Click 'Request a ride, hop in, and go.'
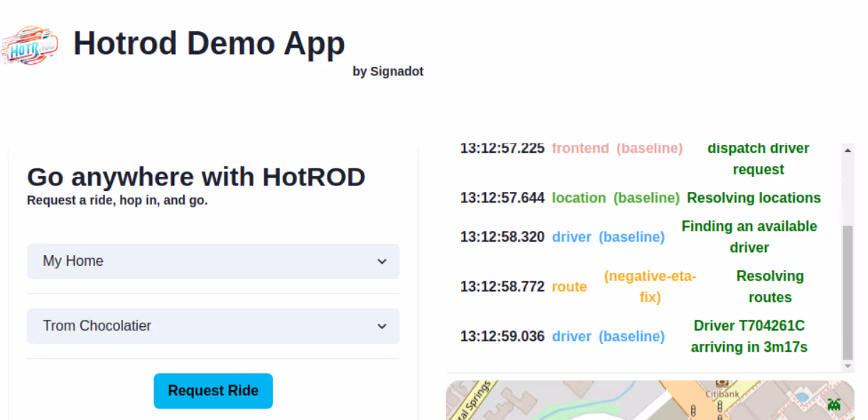868x420 pixels. coord(117,200)
